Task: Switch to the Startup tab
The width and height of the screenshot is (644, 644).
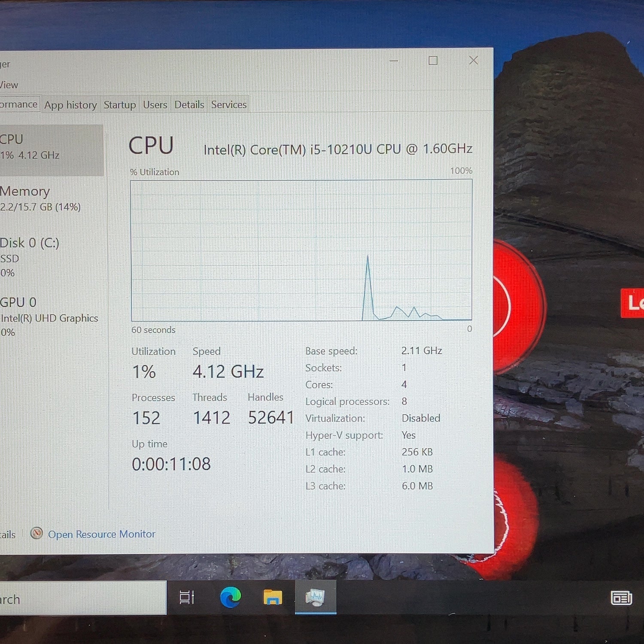Action: point(120,105)
